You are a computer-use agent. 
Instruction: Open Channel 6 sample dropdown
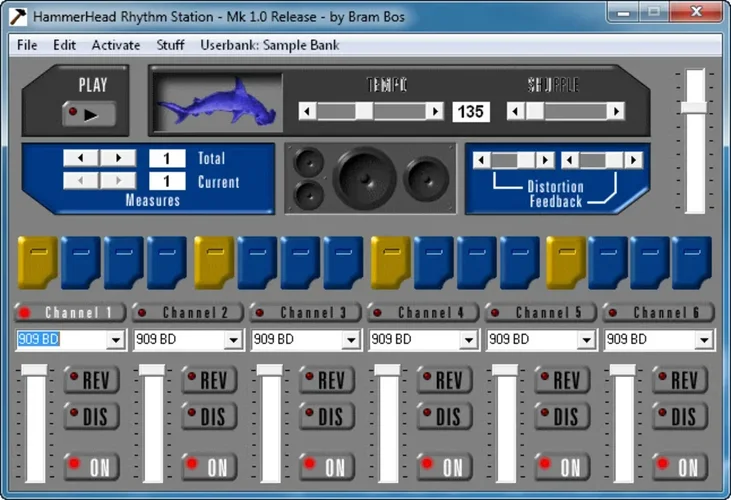pyautogui.click(x=705, y=340)
